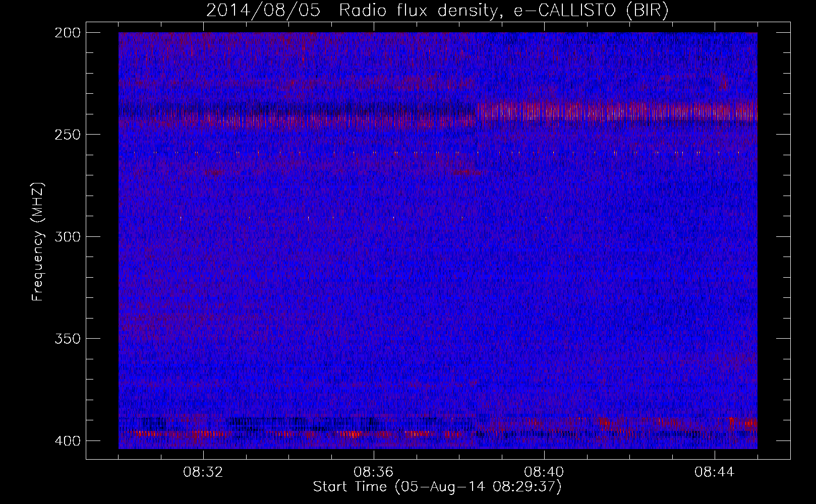Click the 250 frequency tick label
The image size is (816, 504).
click(67, 135)
